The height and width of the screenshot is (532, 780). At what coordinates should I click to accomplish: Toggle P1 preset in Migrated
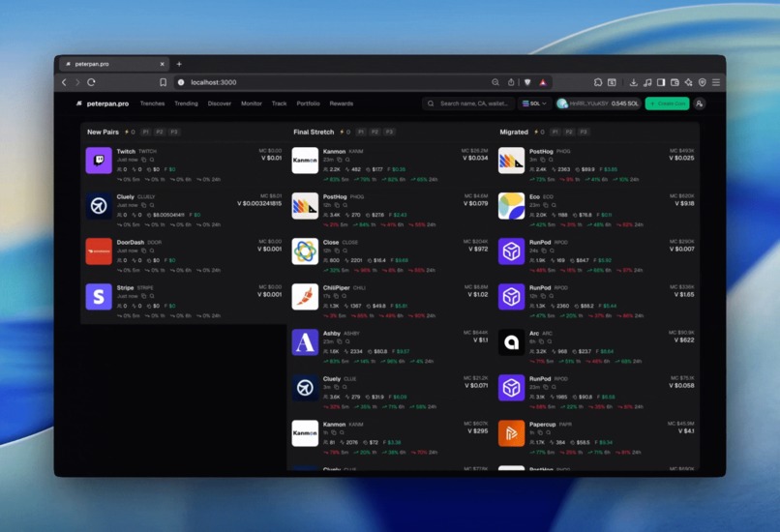[x=555, y=132]
